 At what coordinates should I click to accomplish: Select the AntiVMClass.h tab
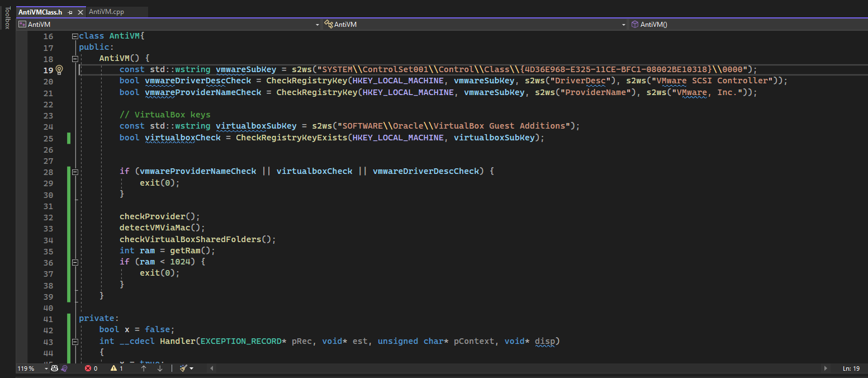click(40, 12)
